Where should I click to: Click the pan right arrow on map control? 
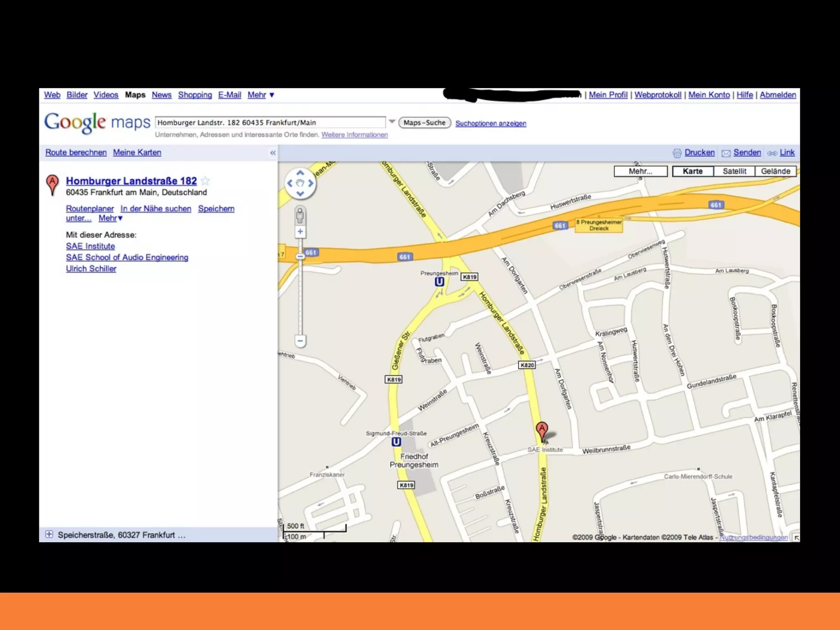click(311, 183)
